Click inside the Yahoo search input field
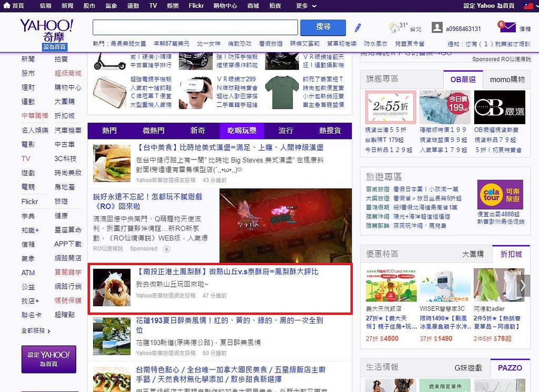 coord(195,27)
